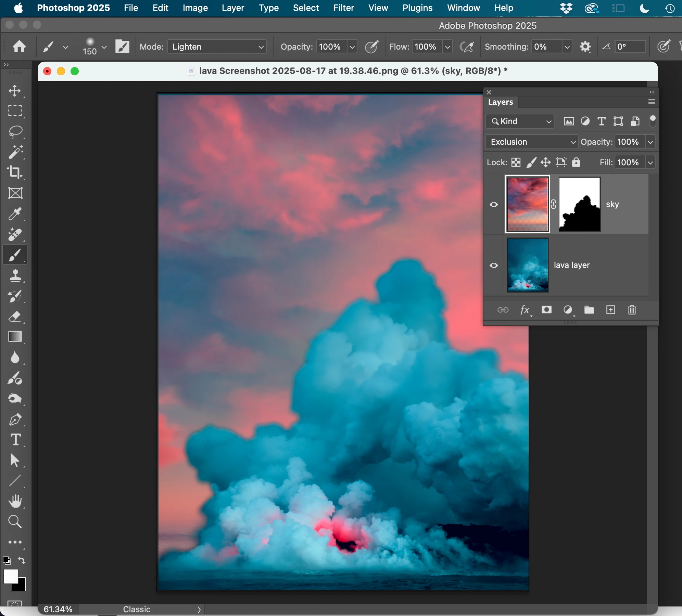The width and height of the screenshot is (682, 616).
Task: Open the Filter menu
Action: (x=343, y=8)
